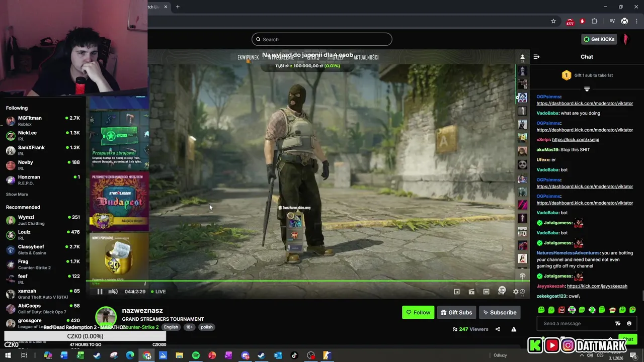Open Honzman channel in sidebar
This screenshot has width=644, height=362.
[43, 179]
